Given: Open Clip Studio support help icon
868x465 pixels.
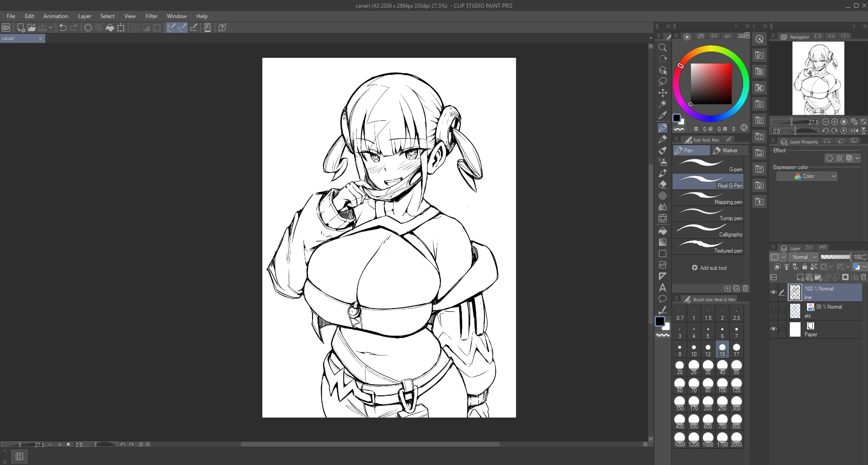Looking at the screenshot, I should (x=222, y=28).
